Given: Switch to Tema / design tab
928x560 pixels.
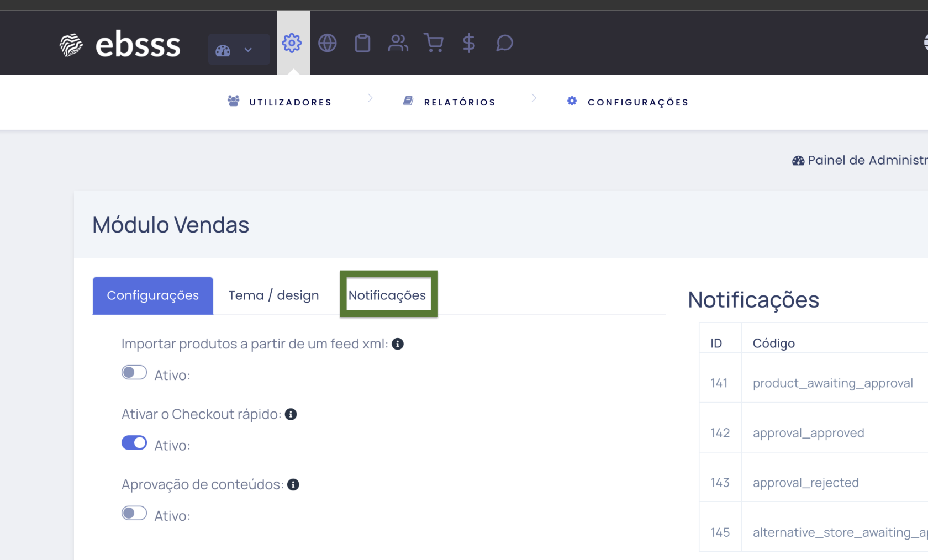Looking at the screenshot, I should (274, 295).
